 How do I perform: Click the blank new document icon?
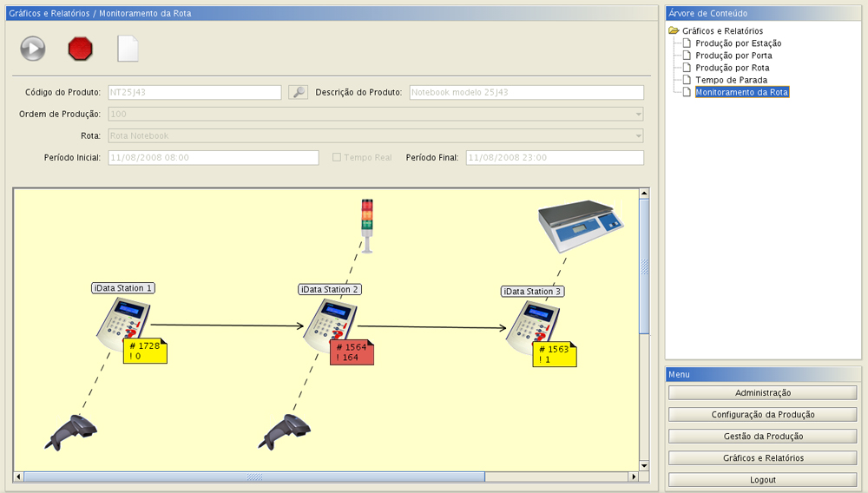click(128, 49)
